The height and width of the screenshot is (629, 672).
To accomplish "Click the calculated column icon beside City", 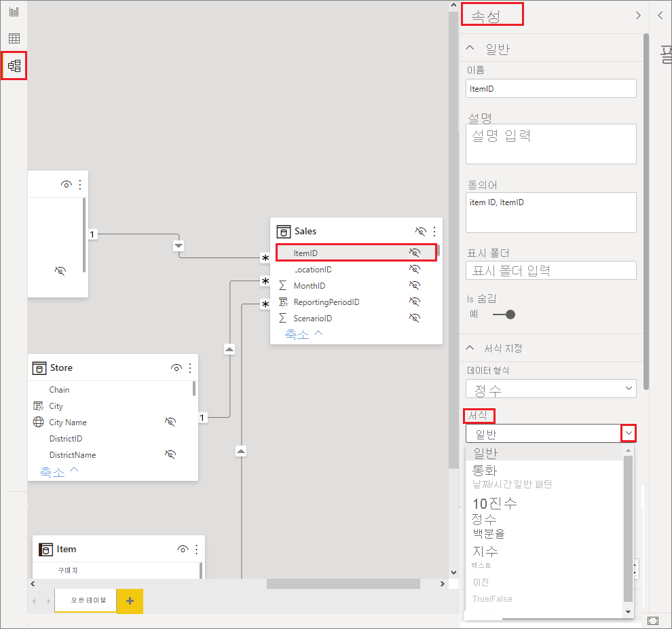I will (39, 406).
